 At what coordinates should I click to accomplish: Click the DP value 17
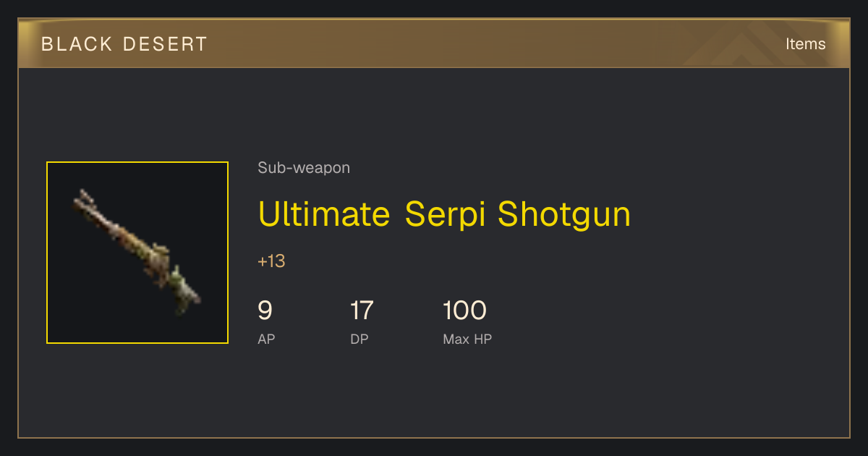[362, 311]
